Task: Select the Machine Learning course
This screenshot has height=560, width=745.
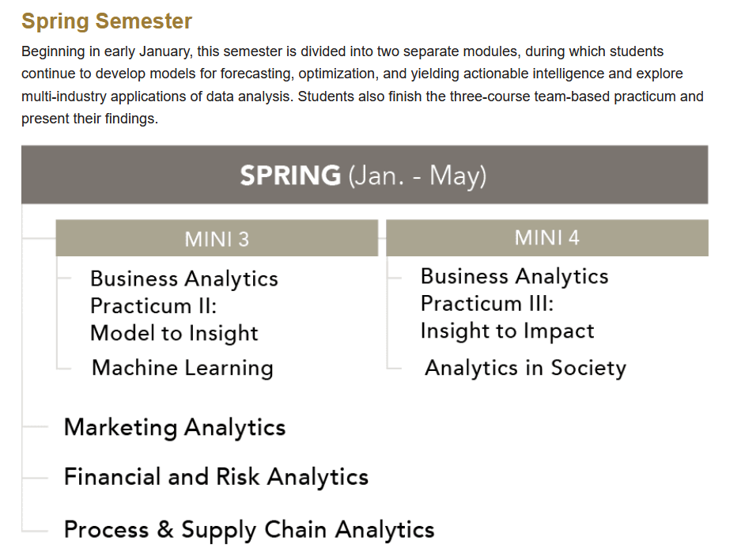Action: pyautogui.click(x=183, y=368)
